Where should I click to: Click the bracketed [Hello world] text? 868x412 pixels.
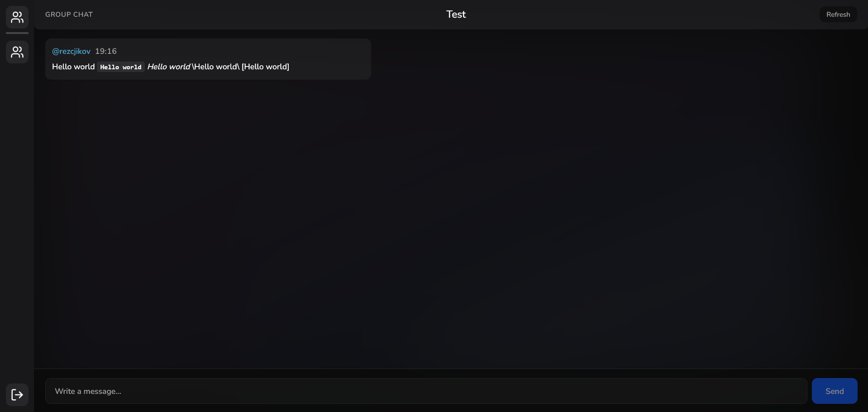click(265, 67)
